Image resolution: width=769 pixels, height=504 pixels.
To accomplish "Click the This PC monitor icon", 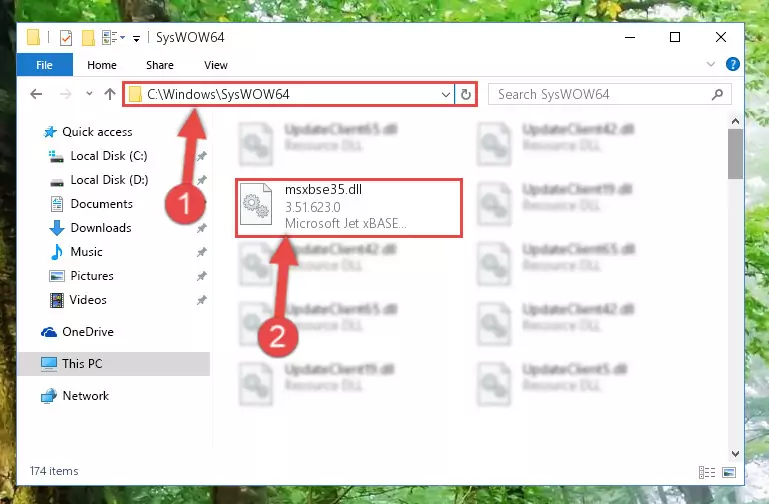I will [x=49, y=364].
